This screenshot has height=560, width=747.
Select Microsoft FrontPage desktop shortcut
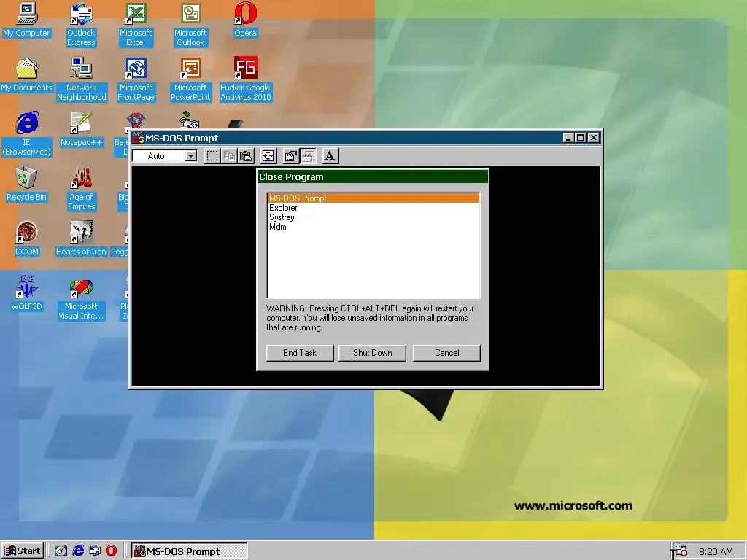pos(136,79)
